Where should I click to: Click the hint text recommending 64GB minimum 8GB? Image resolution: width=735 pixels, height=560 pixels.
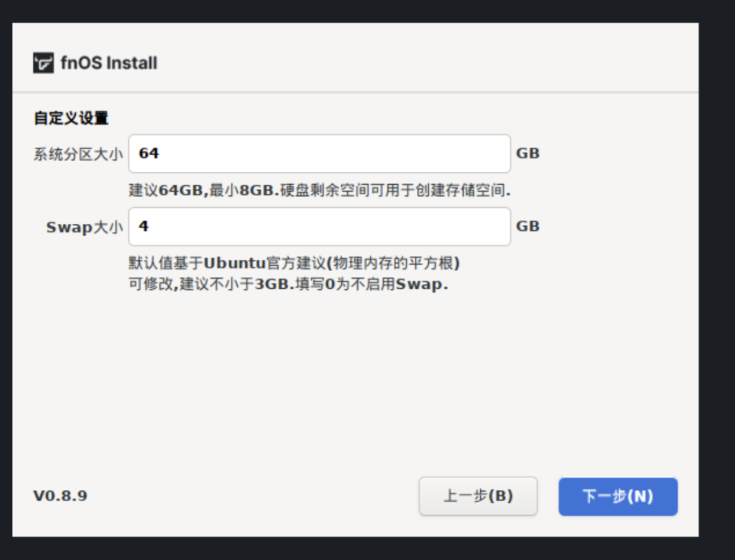coord(319,190)
